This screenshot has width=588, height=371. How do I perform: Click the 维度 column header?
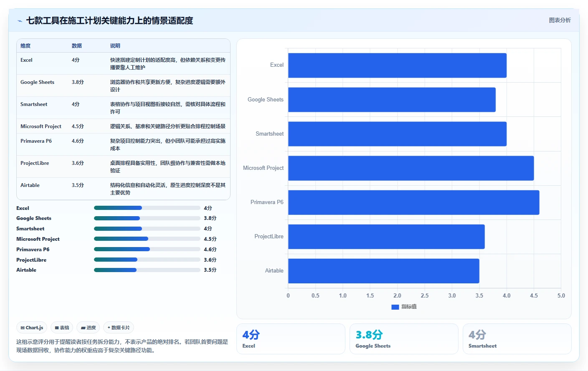tap(25, 46)
